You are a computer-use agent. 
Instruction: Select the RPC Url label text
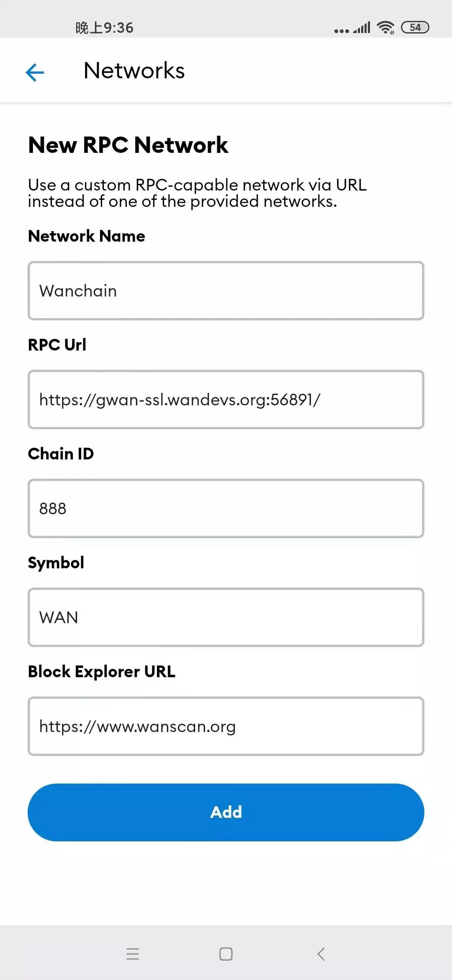[x=57, y=344]
